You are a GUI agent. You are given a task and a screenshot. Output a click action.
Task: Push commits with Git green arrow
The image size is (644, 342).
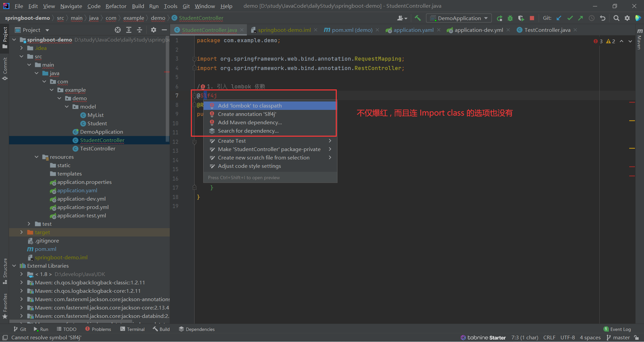[x=581, y=18]
